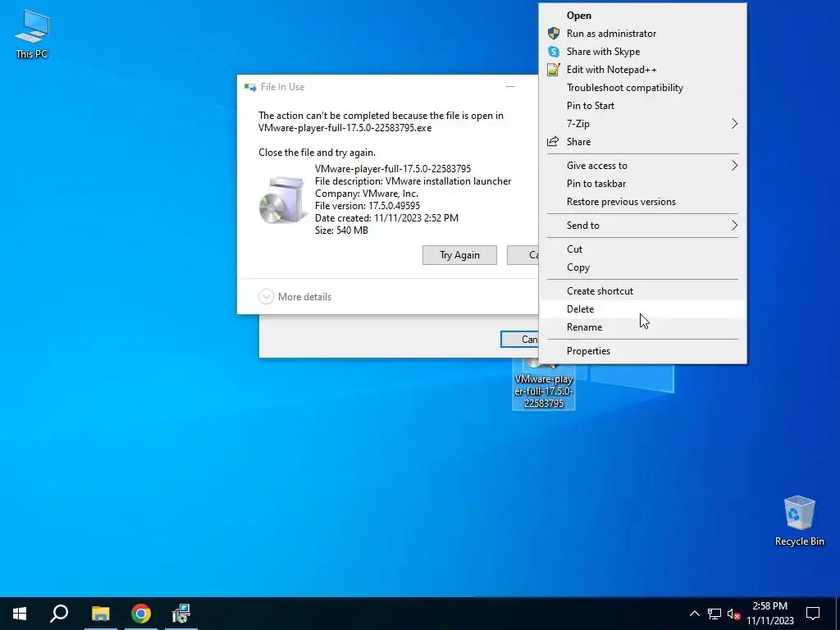Choose Delete from context menu
Image resolution: width=840 pixels, height=630 pixels.
pyautogui.click(x=642, y=309)
